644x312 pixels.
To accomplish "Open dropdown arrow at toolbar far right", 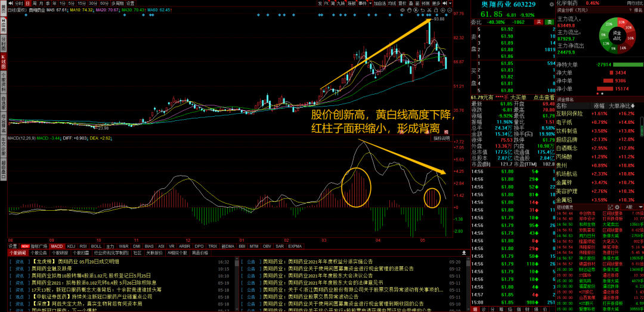I will tap(451, 3).
